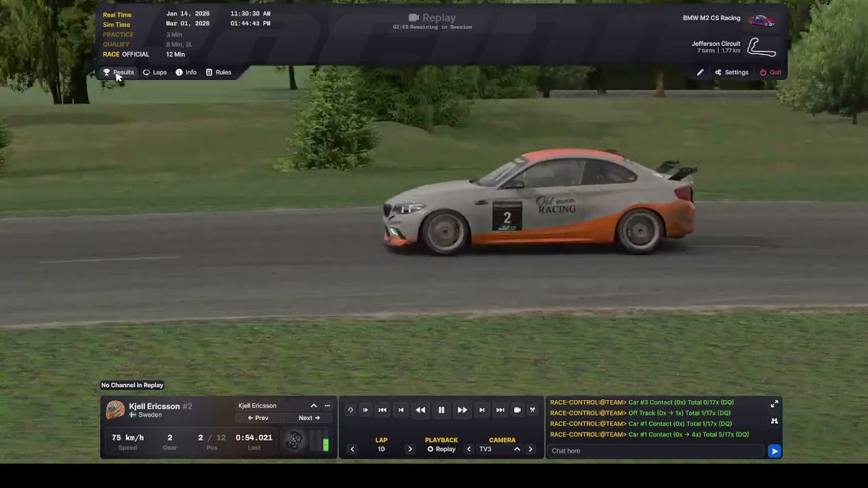Screen dimensions: 868x488
Task: Step back one frame
Action: pyautogui.click(x=401, y=410)
